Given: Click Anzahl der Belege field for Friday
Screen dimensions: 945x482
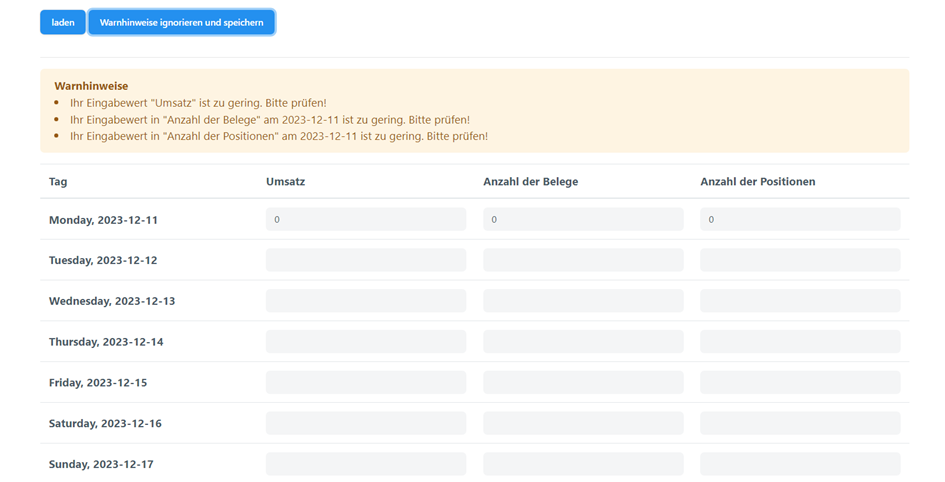Looking at the screenshot, I should click(583, 382).
